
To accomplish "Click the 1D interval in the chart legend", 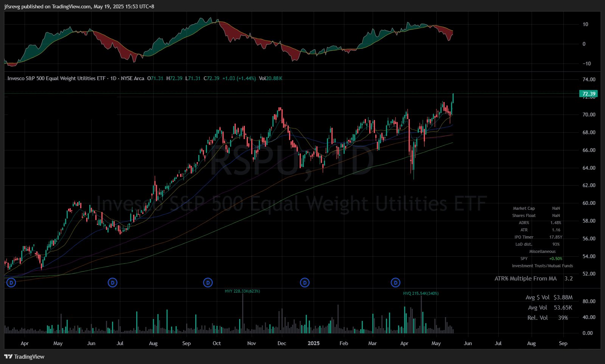I will (113, 78).
